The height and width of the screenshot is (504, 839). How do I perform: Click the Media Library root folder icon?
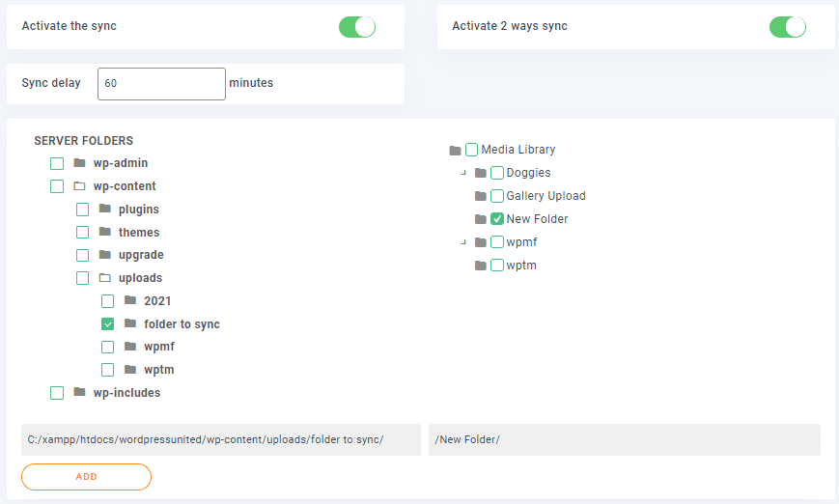click(455, 150)
